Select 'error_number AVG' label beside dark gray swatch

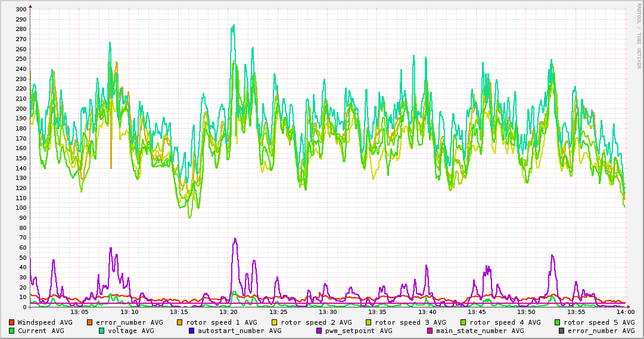click(x=601, y=331)
